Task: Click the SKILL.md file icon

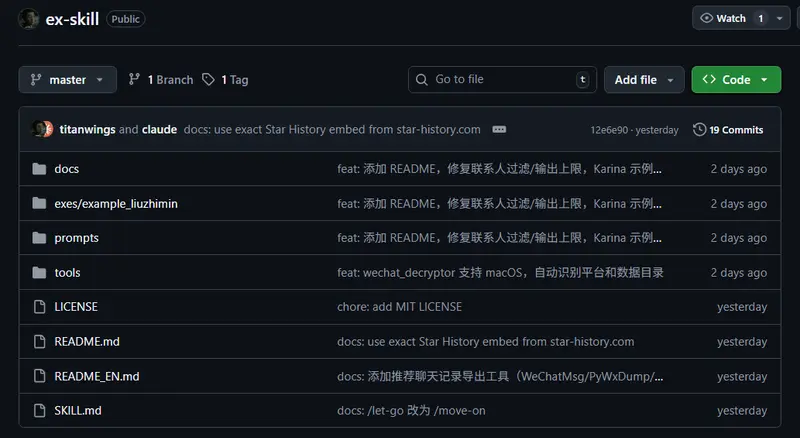Action: [x=39, y=410]
